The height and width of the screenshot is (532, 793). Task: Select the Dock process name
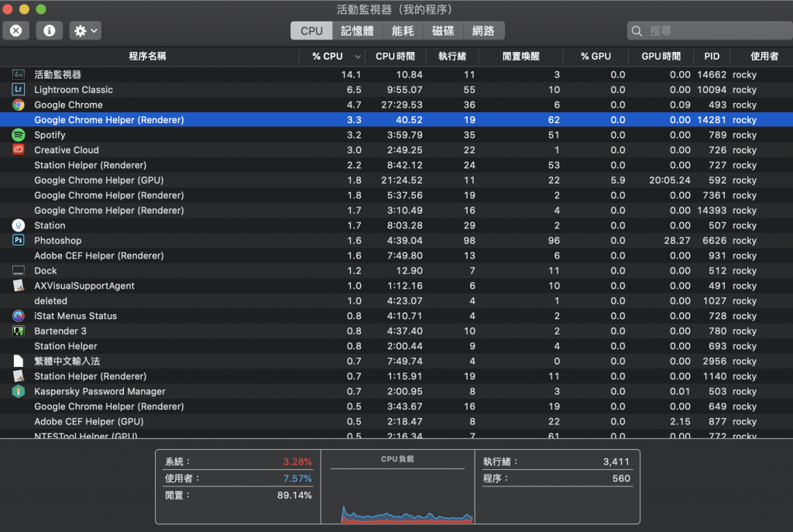point(46,270)
